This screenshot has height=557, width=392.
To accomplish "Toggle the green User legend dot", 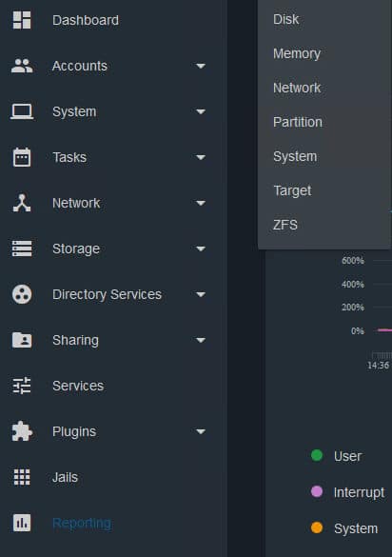I will click(317, 455).
